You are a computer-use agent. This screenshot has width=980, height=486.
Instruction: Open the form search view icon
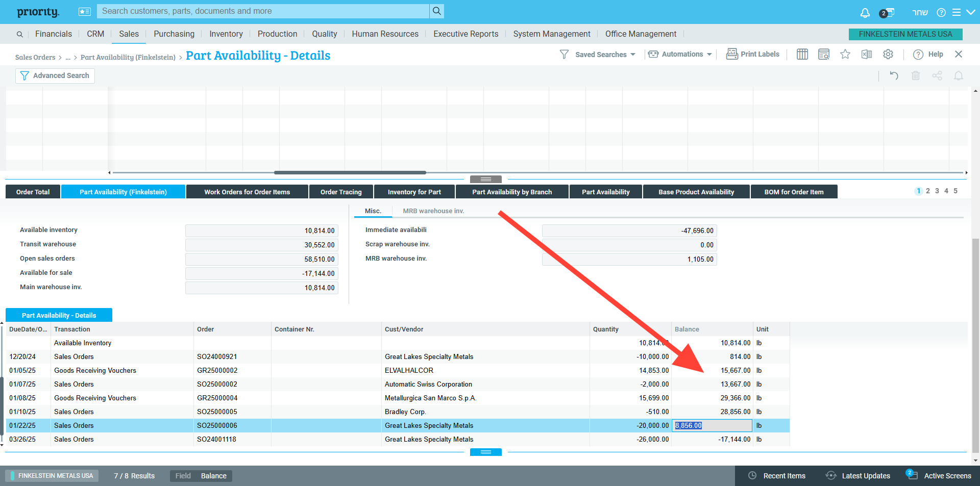pos(824,54)
